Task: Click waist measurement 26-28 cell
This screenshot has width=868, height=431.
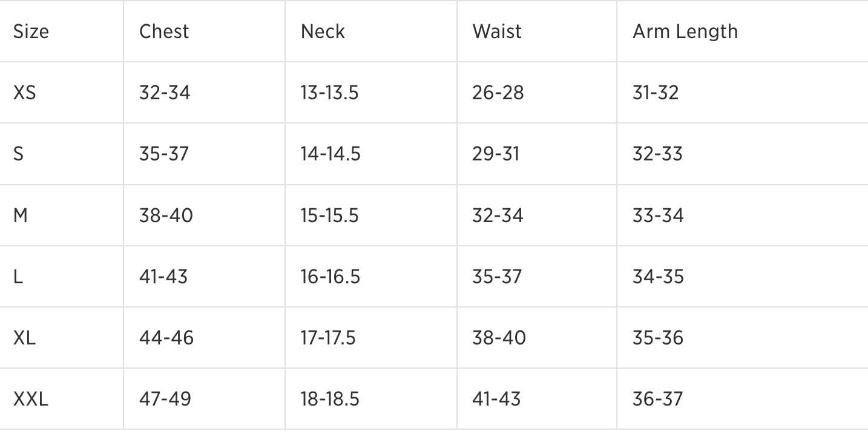Action: coord(498,93)
